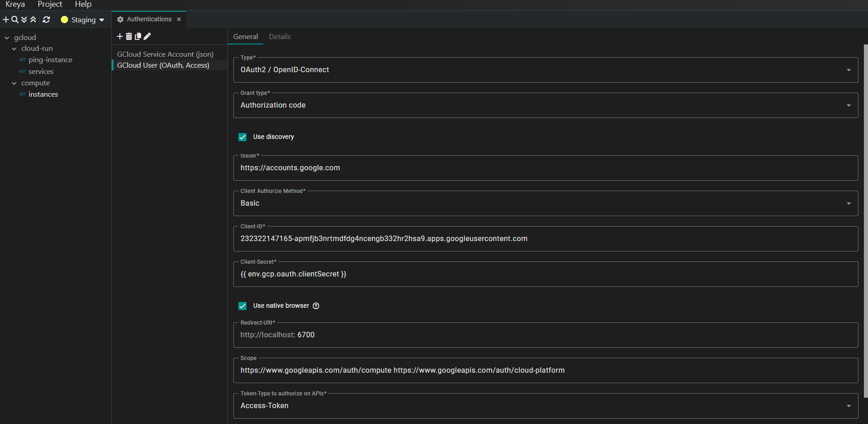Toggle the Use native browser checkbox
The width and height of the screenshot is (868, 424).
pos(242,306)
